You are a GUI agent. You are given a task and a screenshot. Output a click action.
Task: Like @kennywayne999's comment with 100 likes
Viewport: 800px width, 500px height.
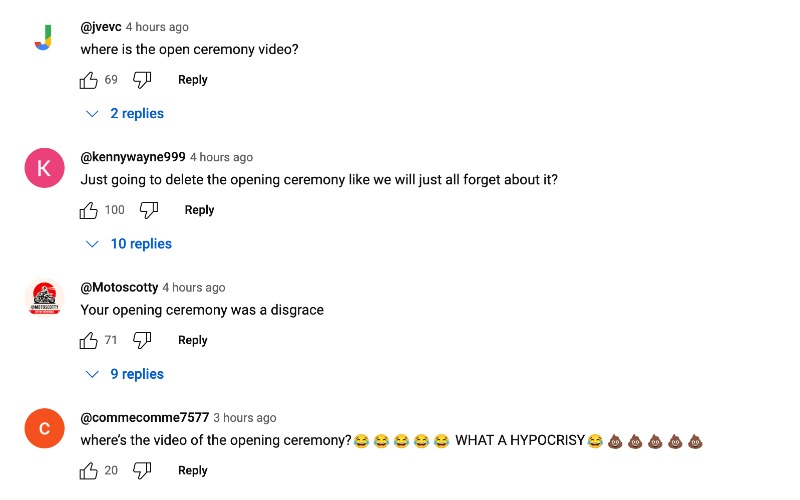[89, 210]
